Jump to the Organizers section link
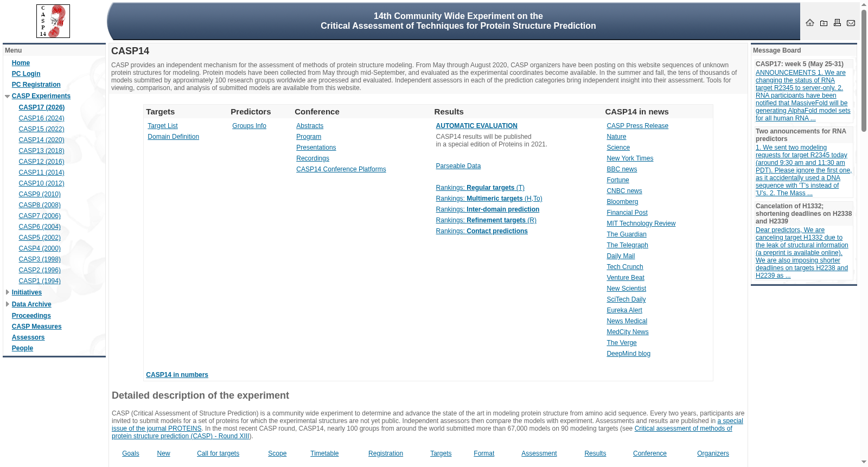Viewport: 868px width, 467px height. [713, 453]
